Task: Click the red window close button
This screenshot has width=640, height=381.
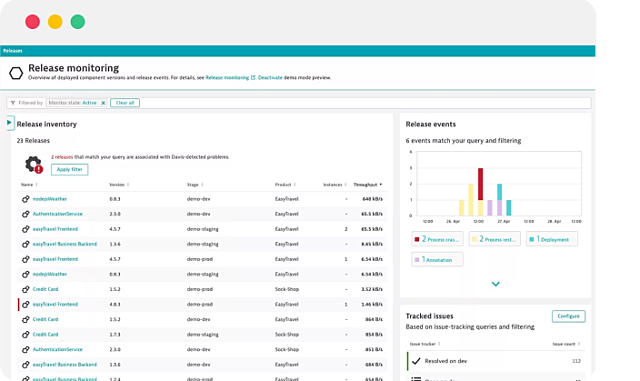Action: click(33, 22)
